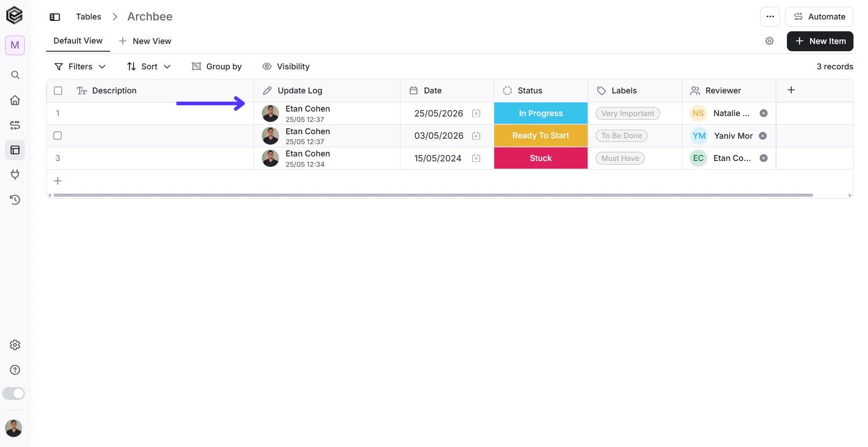Open the integrations plug icon in the sidebar
Image resolution: width=868 pixels, height=447 pixels.
pos(15,175)
